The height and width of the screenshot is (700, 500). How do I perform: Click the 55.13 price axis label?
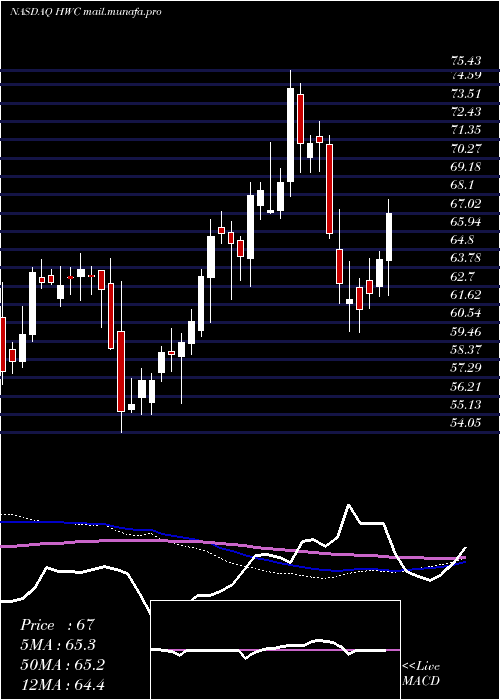(465, 404)
